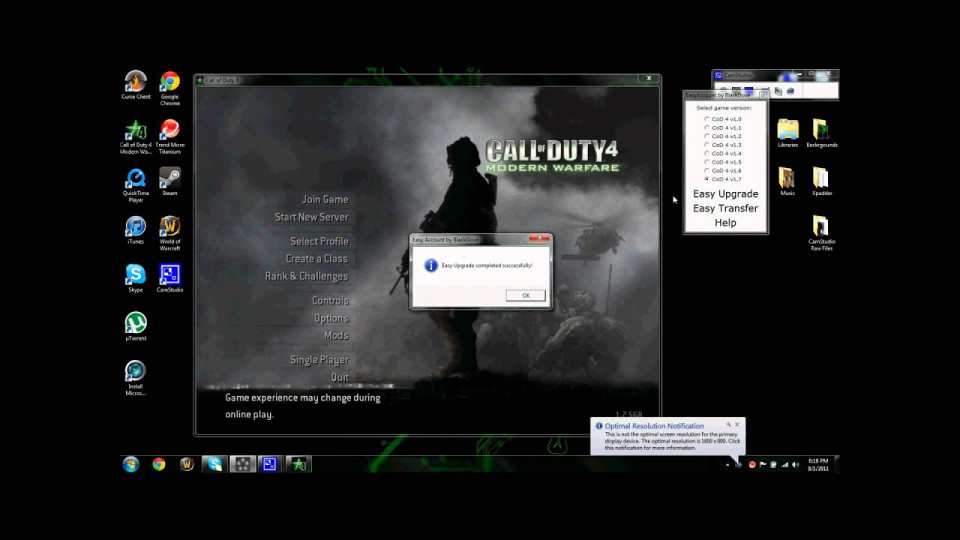Open the QuickTime Player desktop icon
The height and width of the screenshot is (540, 960).
point(135,185)
